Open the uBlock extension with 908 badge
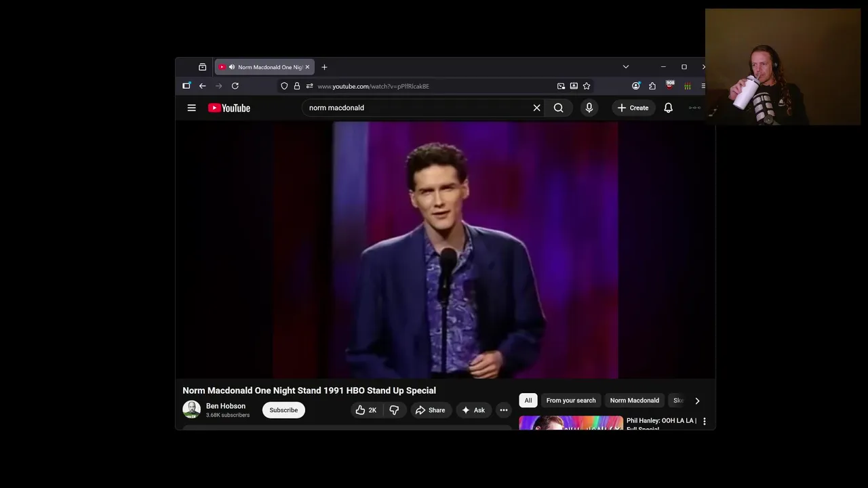This screenshot has width=868, height=488. coord(670,85)
